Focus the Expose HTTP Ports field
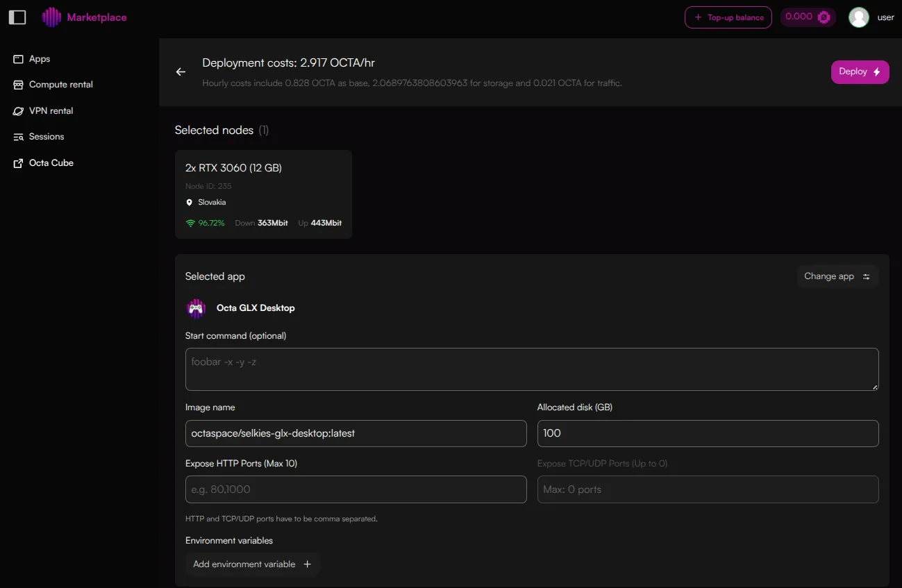Image resolution: width=902 pixels, height=588 pixels. (x=356, y=489)
